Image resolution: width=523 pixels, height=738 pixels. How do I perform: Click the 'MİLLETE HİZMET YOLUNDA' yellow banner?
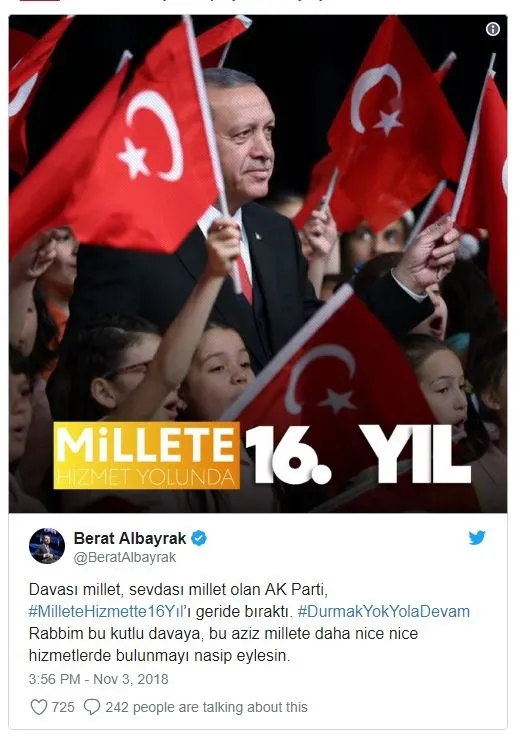(146, 456)
